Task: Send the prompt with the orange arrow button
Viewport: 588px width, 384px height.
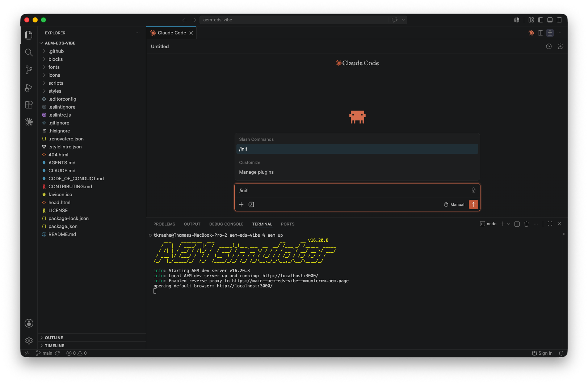Action: point(474,204)
